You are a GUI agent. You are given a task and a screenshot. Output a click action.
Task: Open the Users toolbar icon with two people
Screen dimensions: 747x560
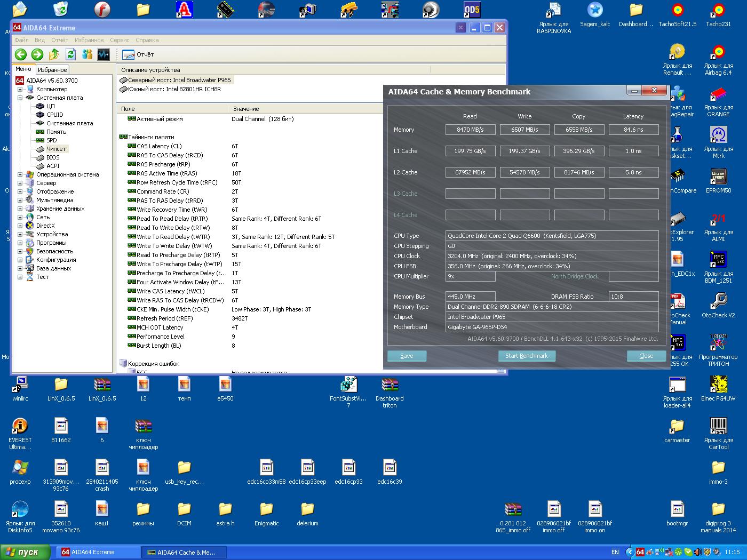[x=87, y=54]
